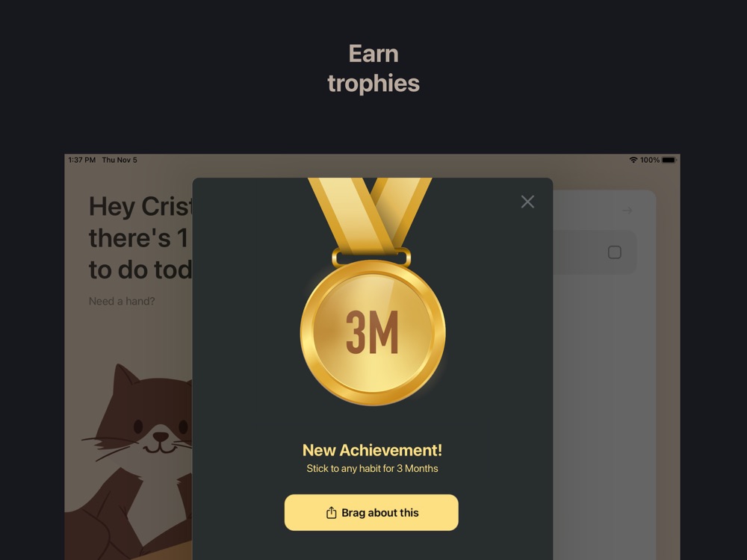Viewport: 747px width, 560px height.
Task: Open the Need a hand? link
Action: [x=122, y=301]
